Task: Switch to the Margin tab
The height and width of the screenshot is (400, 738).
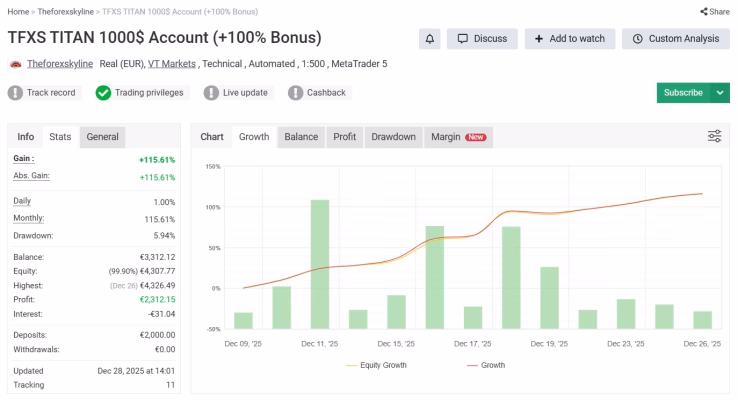Action: (x=457, y=137)
